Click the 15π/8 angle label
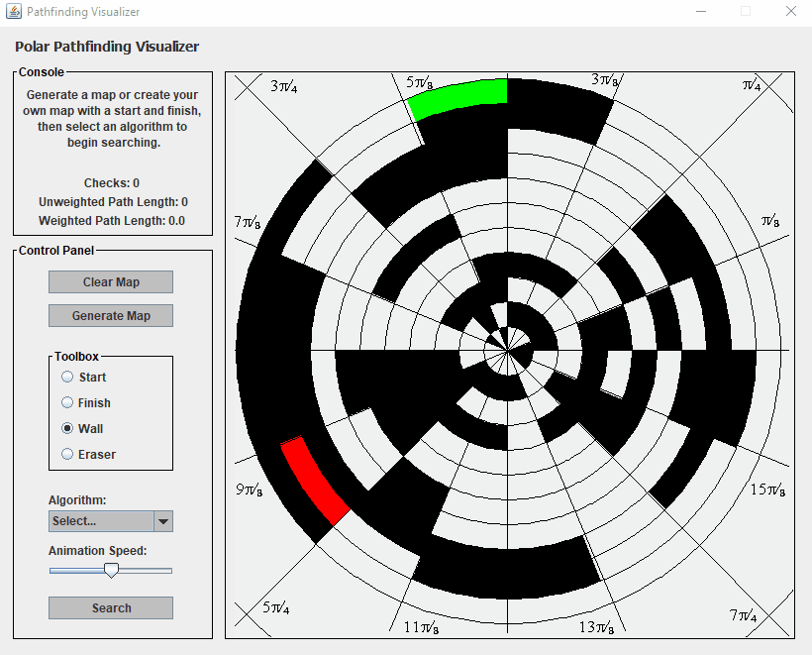The image size is (812, 655). tap(768, 490)
